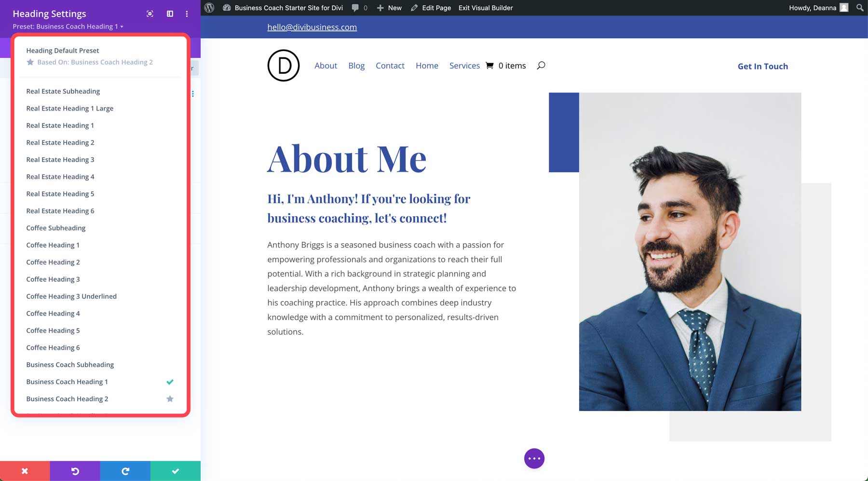Click the WordPress logo in the admin bar
Image resolution: width=868 pixels, height=481 pixels.
(209, 8)
